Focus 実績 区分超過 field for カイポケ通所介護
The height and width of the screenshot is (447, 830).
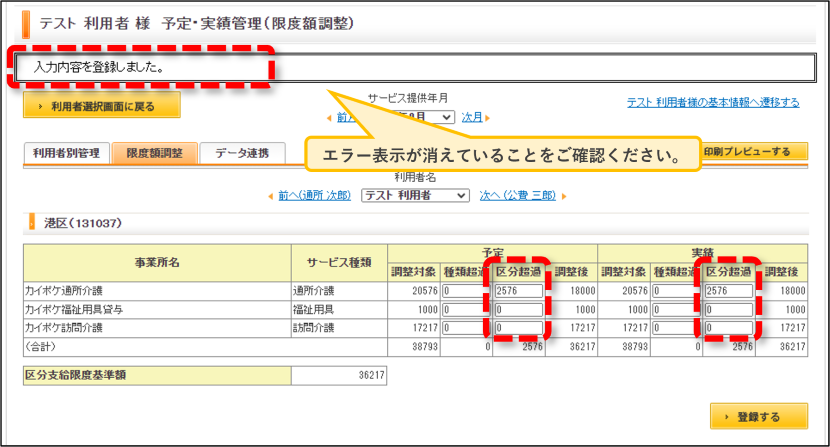point(729,291)
